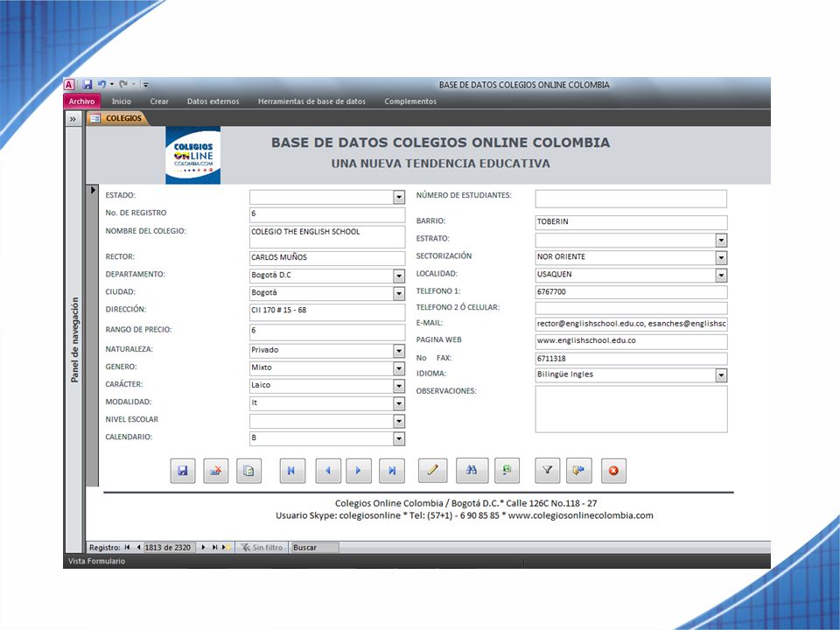Open the SECTORIZACIÓN dropdown
Screen dimensions: 840x630
(722, 258)
